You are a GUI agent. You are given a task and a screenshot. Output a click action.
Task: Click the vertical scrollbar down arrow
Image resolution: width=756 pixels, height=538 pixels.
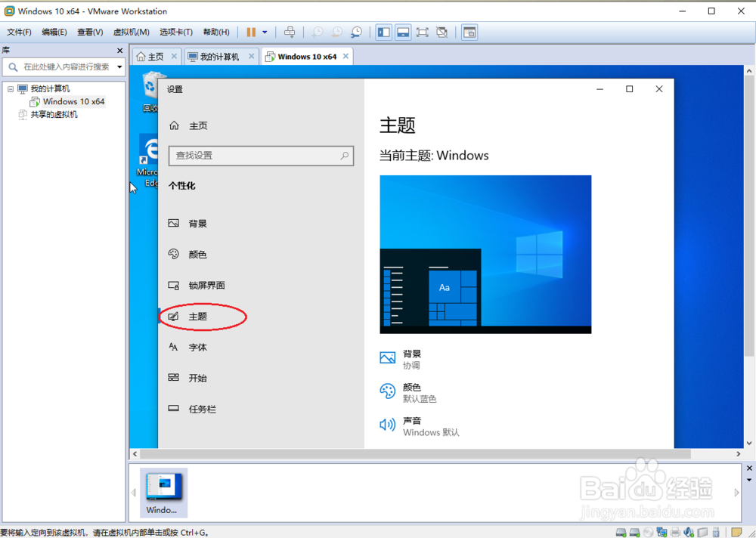tap(749, 444)
